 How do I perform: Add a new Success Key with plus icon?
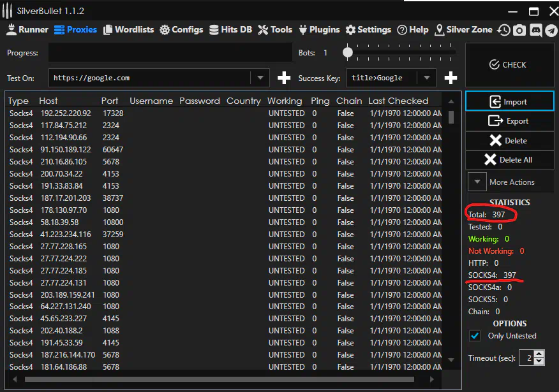pyautogui.click(x=451, y=78)
